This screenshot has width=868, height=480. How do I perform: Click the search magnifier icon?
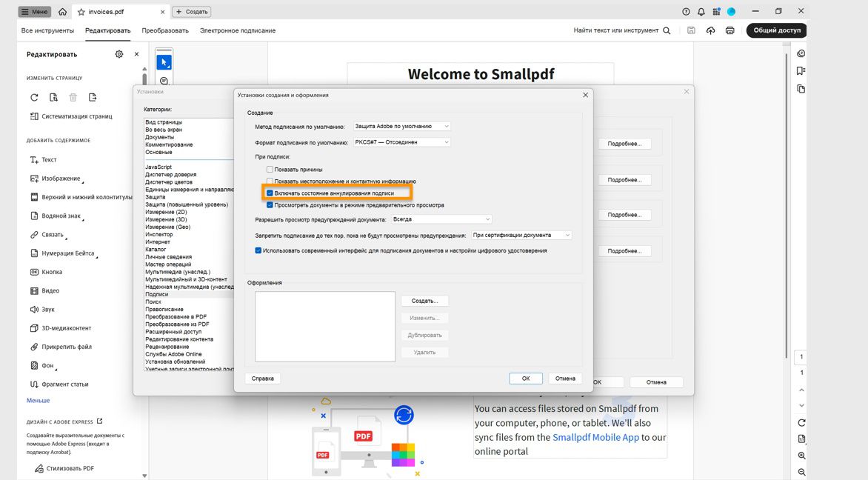pyautogui.click(x=667, y=30)
